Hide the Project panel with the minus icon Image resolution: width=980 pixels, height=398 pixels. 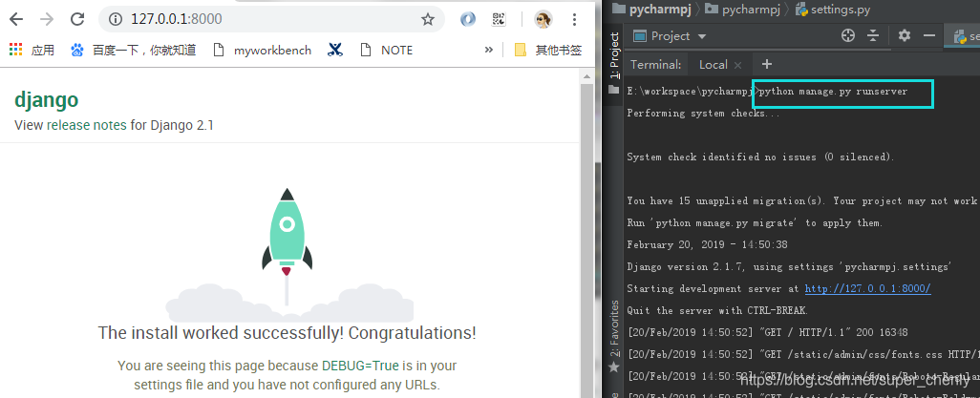click(929, 36)
